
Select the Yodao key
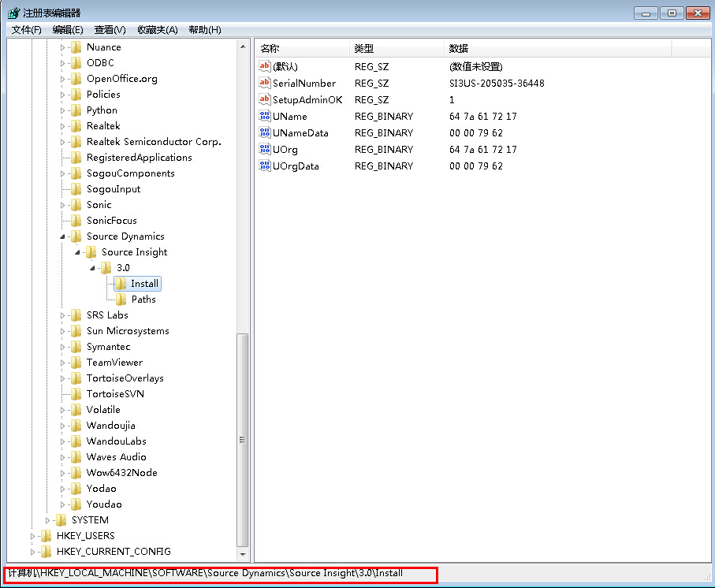(x=101, y=489)
